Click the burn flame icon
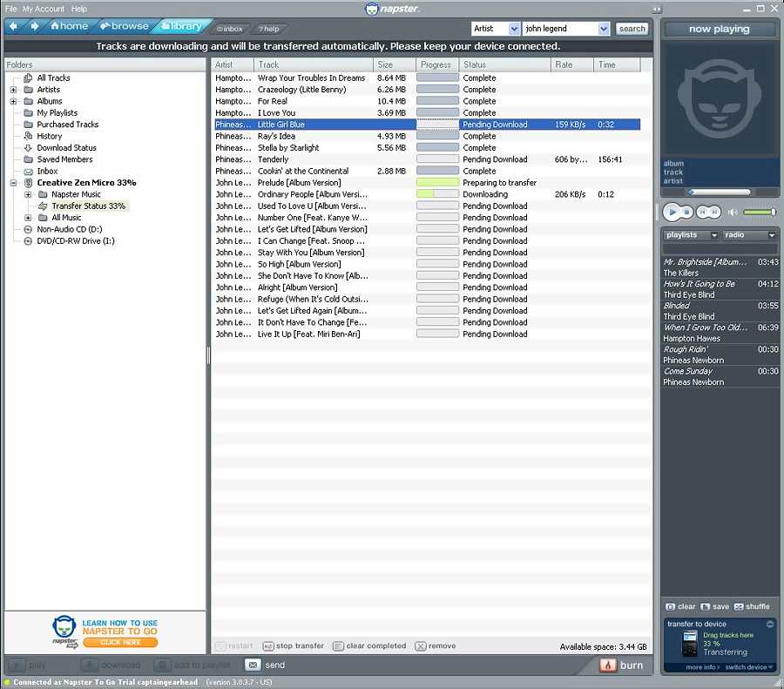784x689 pixels. (607, 665)
